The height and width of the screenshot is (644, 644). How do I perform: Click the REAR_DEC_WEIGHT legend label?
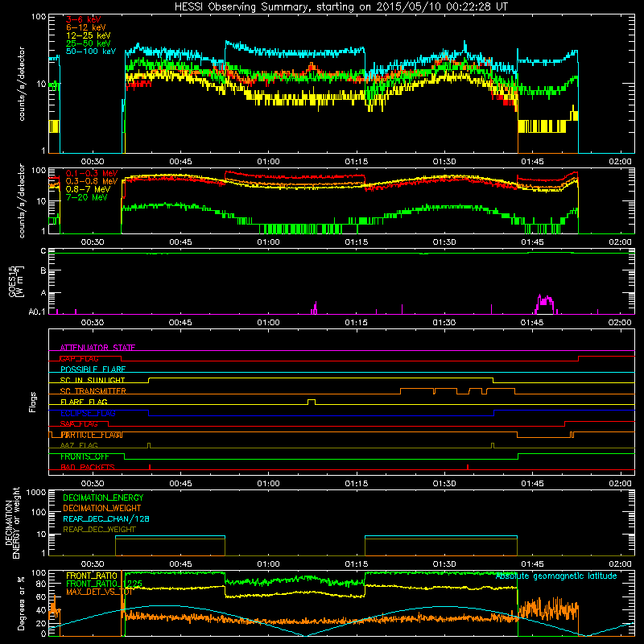(x=99, y=530)
